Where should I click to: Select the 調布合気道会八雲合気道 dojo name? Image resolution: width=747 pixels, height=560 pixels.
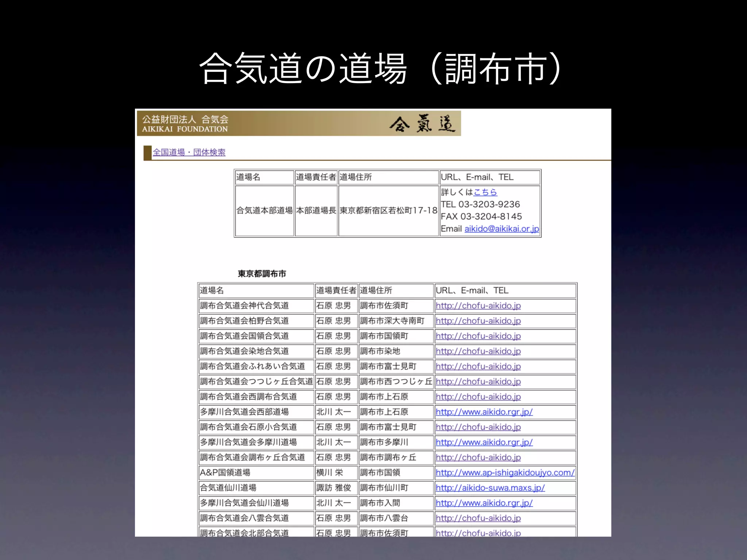coord(244,518)
